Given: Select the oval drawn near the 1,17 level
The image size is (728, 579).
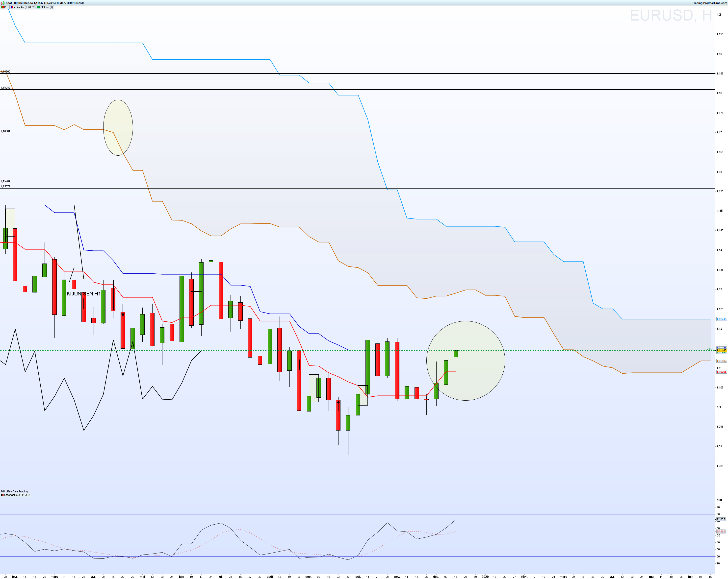Looking at the screenshot, I should pos(118,127).
